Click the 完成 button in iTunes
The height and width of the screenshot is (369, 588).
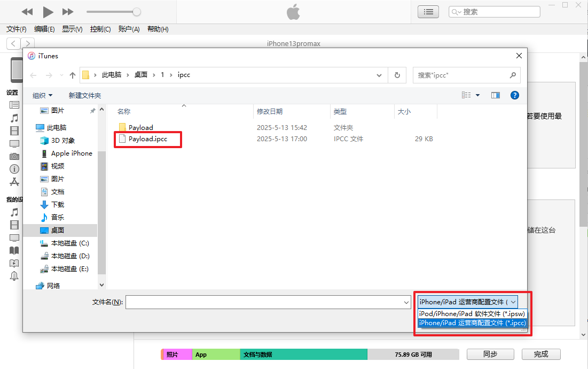click(x=541, y=355)
